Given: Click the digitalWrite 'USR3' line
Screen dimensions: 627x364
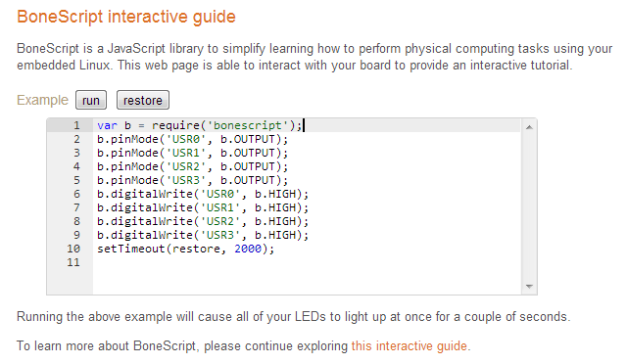Looking at the screenshot, I should pos(203,235).
